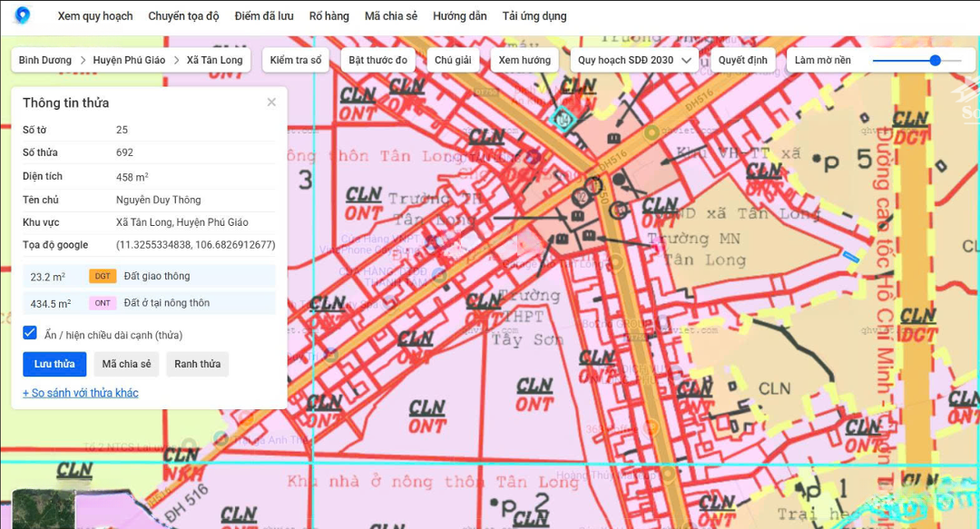Screen dimensions: 980x529
Task: Open Xem quy hoạch menu
Action: [95, 16]
